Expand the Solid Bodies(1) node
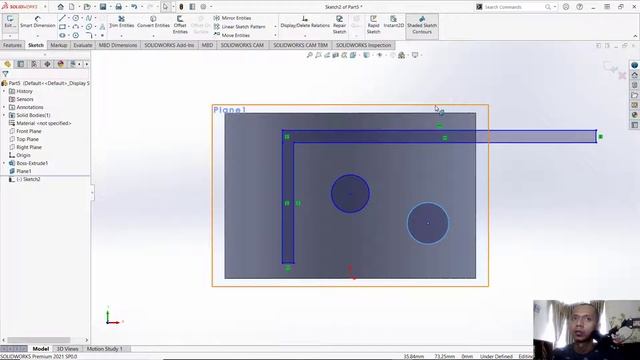This screenshot has width=640, height=360. (4, 115)
